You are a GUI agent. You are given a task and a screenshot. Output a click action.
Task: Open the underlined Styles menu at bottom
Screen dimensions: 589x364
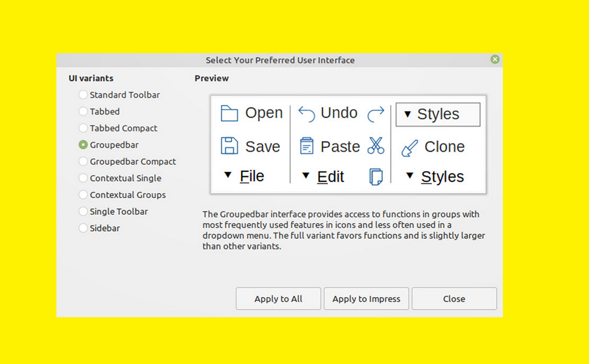[x=435, y=176]
